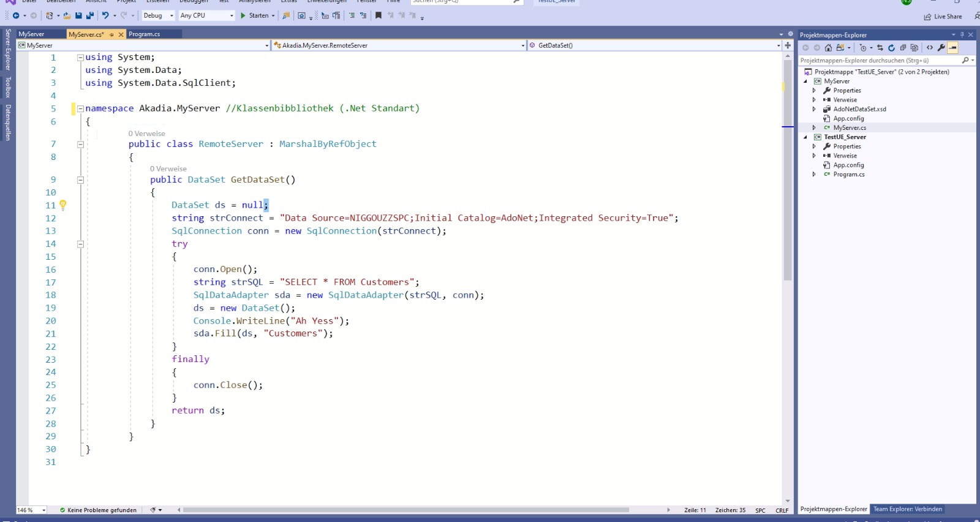Open the Datenquellen side tab
The image size is (980, 522).
point(8,123)
